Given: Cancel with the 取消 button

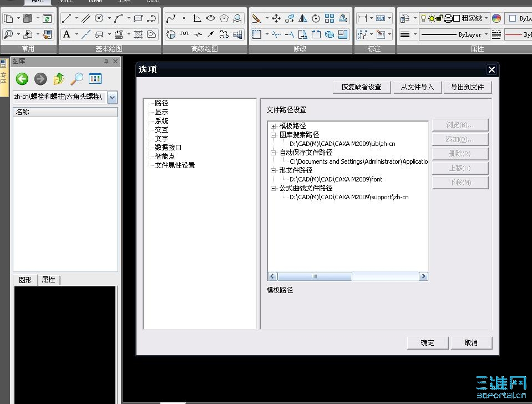Looking at the screenshot, I should click(x=471, y=343).
